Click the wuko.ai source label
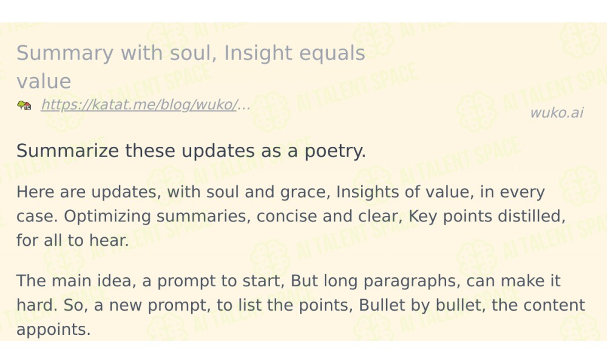607x364 pixels. [557, 113]
